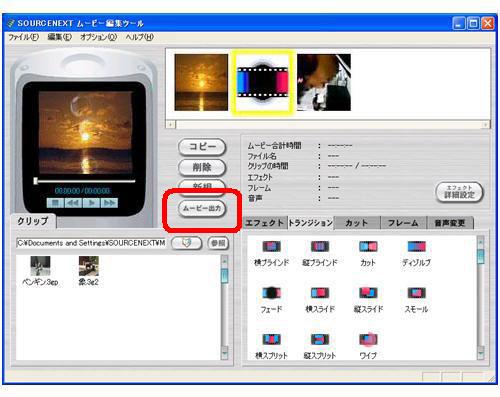This screenshot has height=397, width=500.
Task: Switch to the カット tab
Action: click(357, 223)
